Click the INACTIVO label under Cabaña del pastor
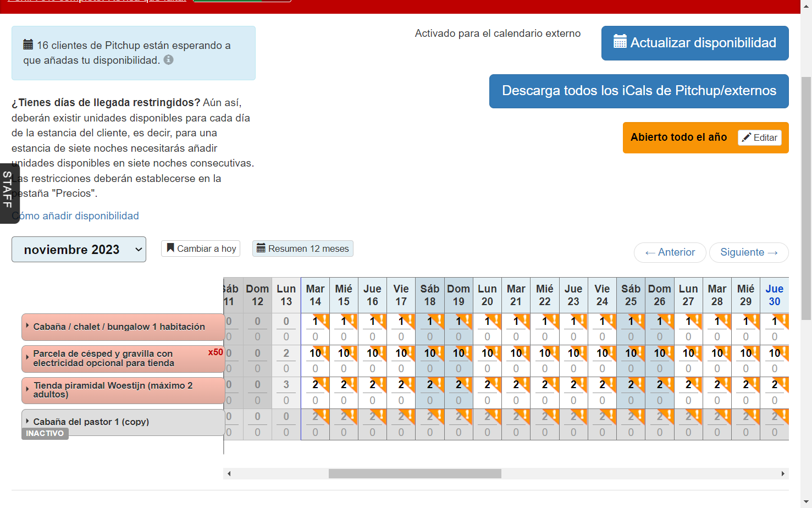The width and height of the screenshot is (812, 508). 45,434
